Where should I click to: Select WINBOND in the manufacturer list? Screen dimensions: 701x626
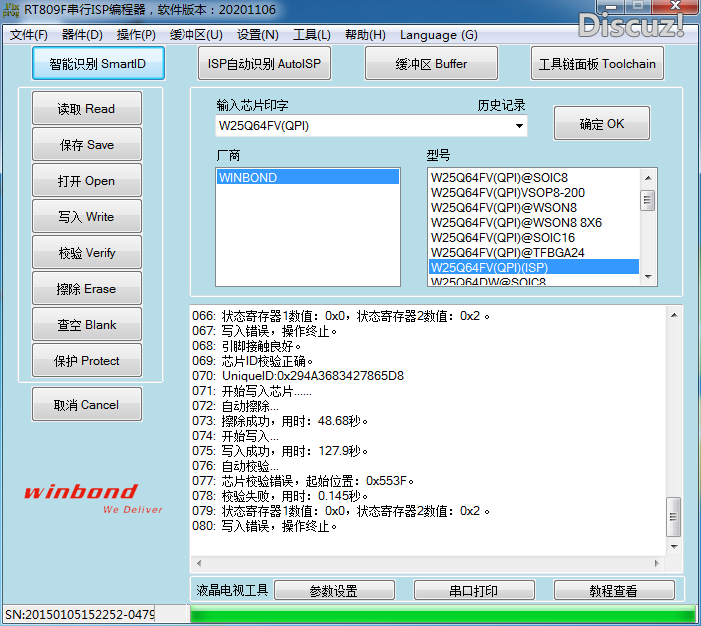[x=308, y=177]
